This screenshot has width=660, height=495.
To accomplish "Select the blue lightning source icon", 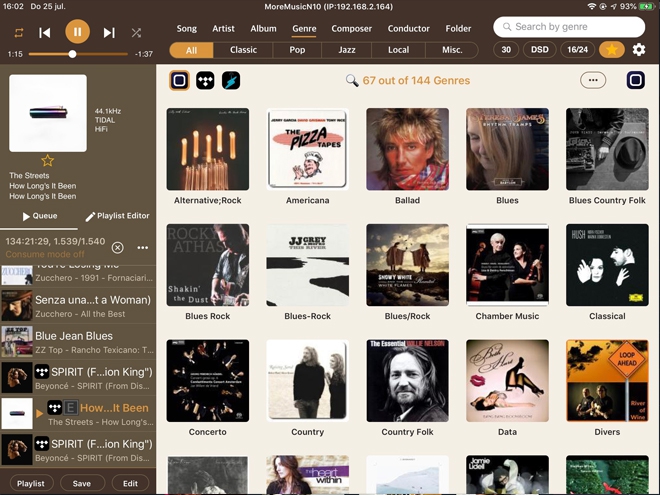I will [x=231, y=80].
